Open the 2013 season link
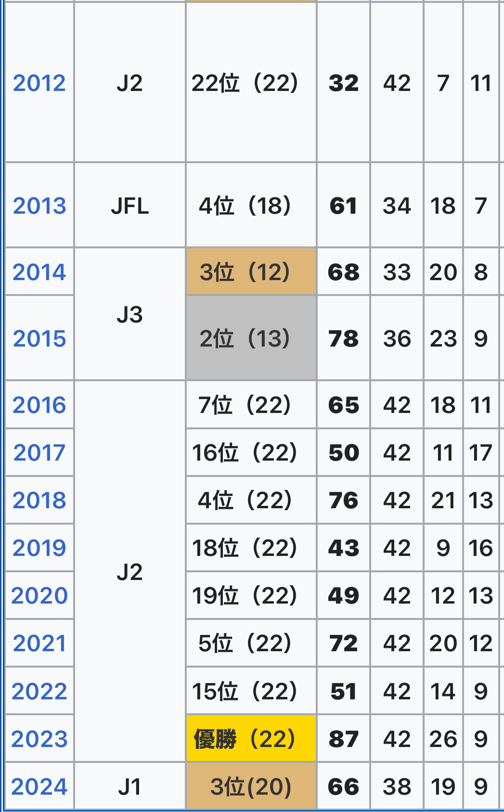504x812 pixels. tap(39, 206)
